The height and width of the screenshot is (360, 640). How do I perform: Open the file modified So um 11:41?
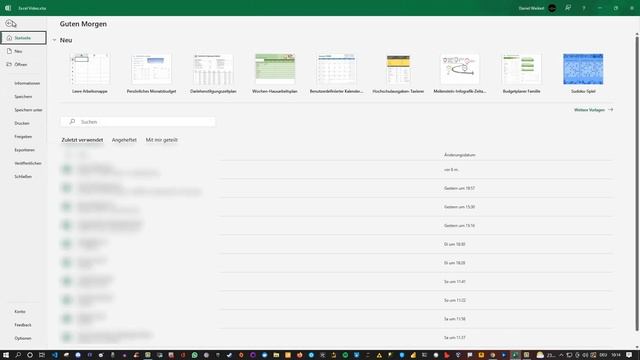337,282
